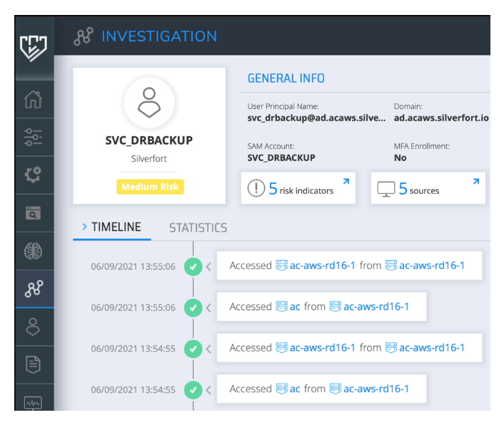Click the Silverfort shield logo
Viewport: 504px width, 425px height.
(34, 46)
